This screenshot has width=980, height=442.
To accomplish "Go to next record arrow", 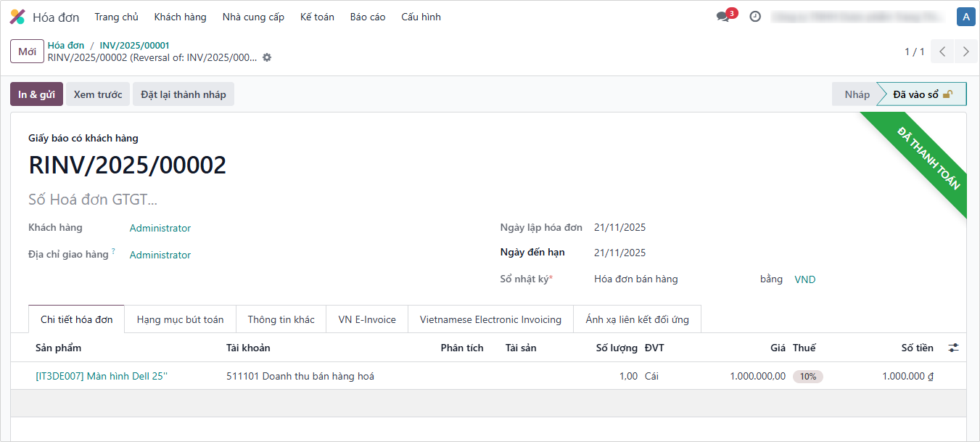I will tap(965, 52).
